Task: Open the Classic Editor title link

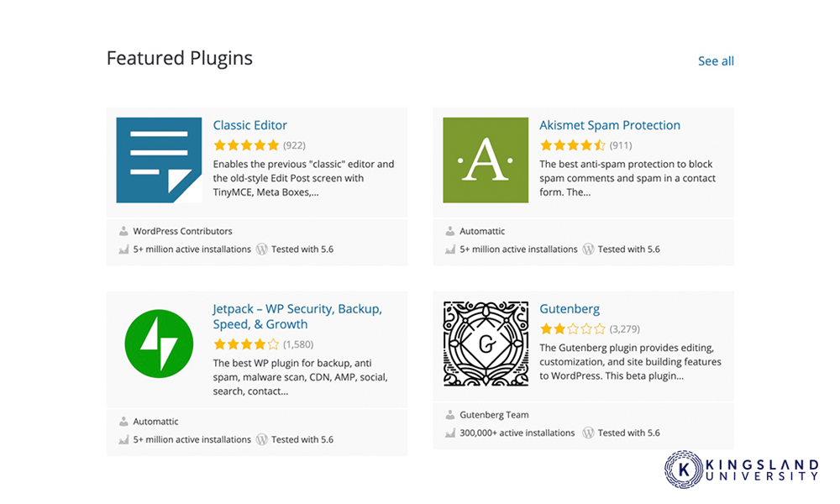Action: (249, 125)
